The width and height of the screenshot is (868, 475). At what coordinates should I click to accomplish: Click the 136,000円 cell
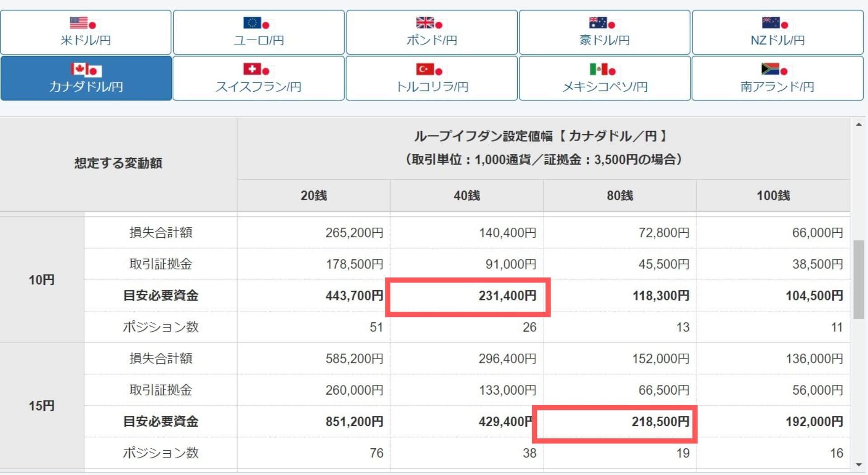[773, 358]
